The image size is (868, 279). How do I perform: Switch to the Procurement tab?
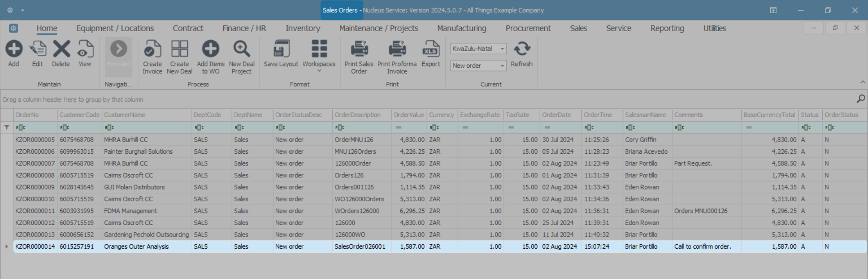pyautogui.click(x=528, y=28)
